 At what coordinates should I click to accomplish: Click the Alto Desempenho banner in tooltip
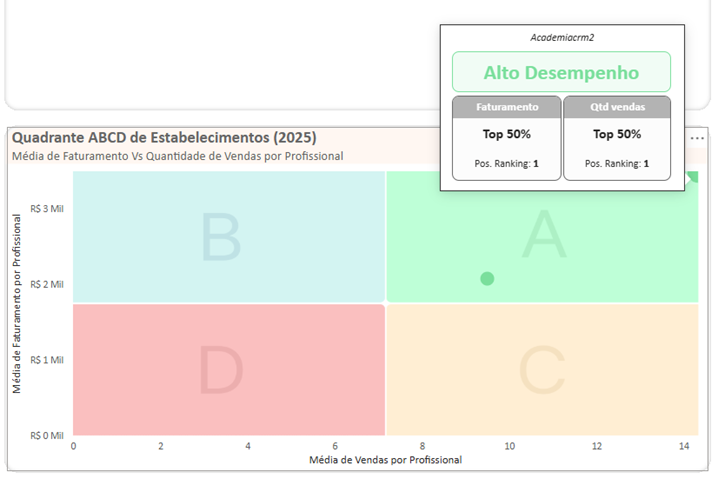561,73
